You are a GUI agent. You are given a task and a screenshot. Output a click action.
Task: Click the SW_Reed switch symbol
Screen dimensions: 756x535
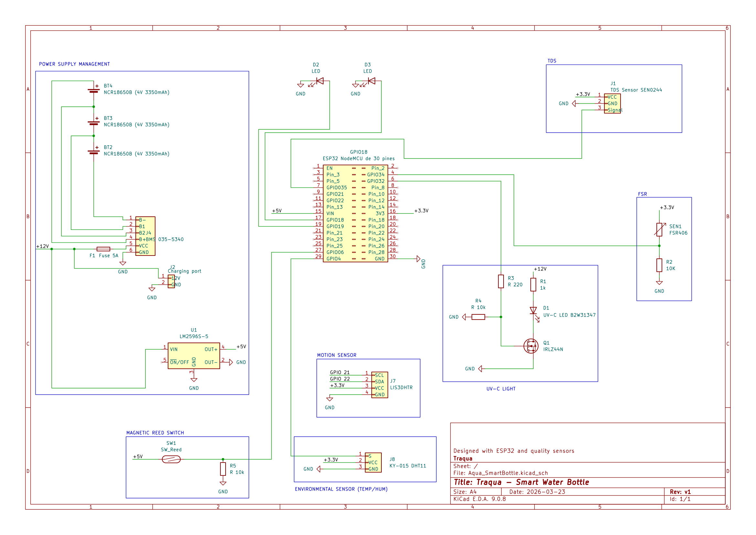[171, 459]
